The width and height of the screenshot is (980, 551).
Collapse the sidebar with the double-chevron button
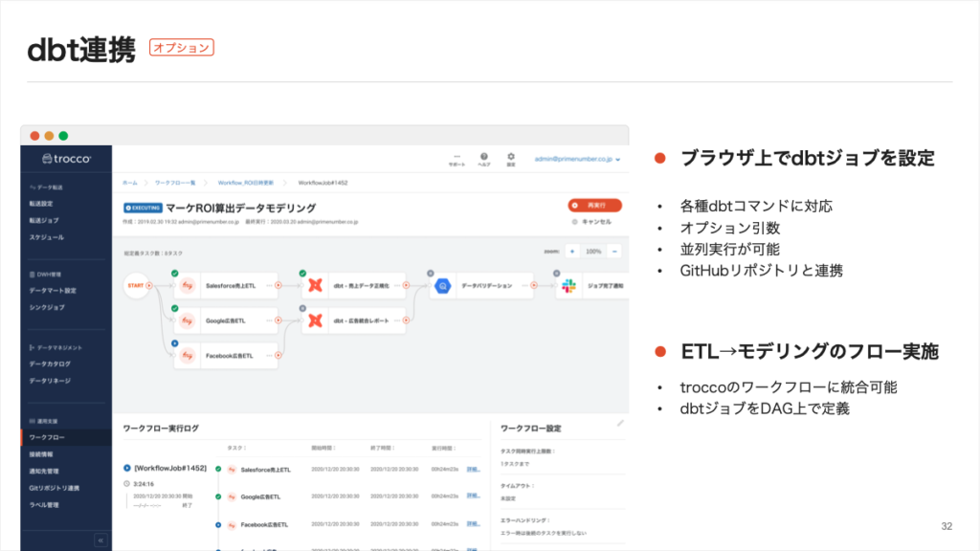pyautogui.click(x=100, y=540)
